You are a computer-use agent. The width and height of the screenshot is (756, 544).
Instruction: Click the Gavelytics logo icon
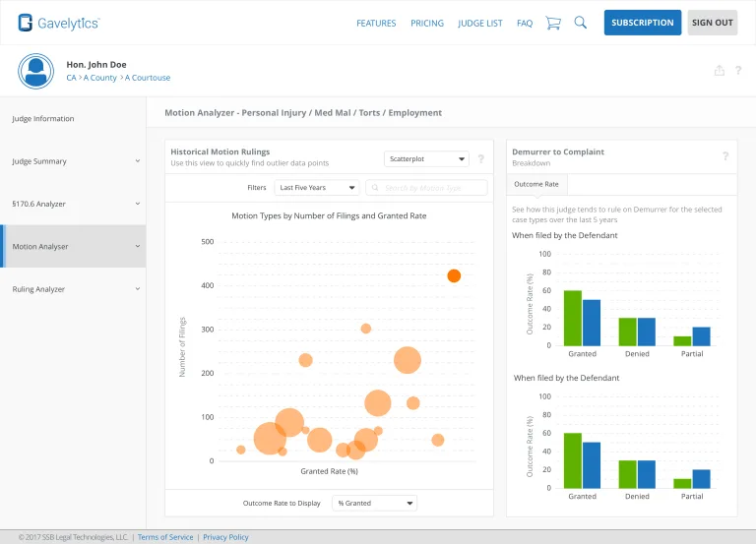click(26, 23)
